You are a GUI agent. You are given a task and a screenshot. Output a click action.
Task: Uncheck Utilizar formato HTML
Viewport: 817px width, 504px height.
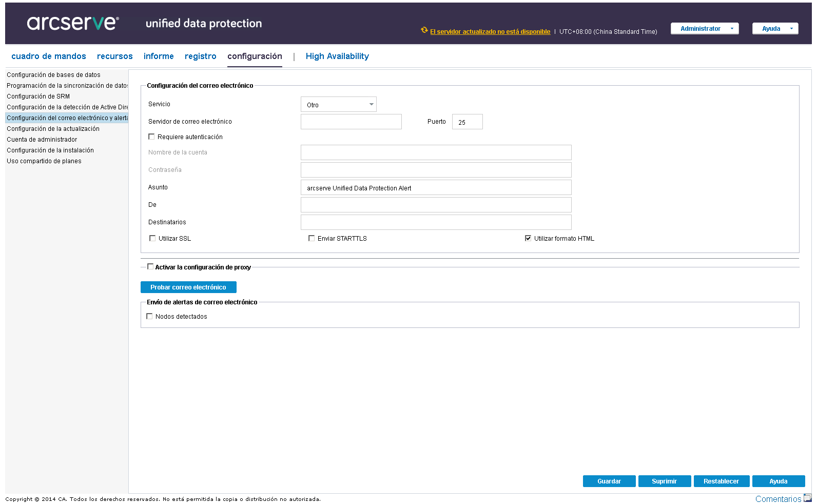528,238
